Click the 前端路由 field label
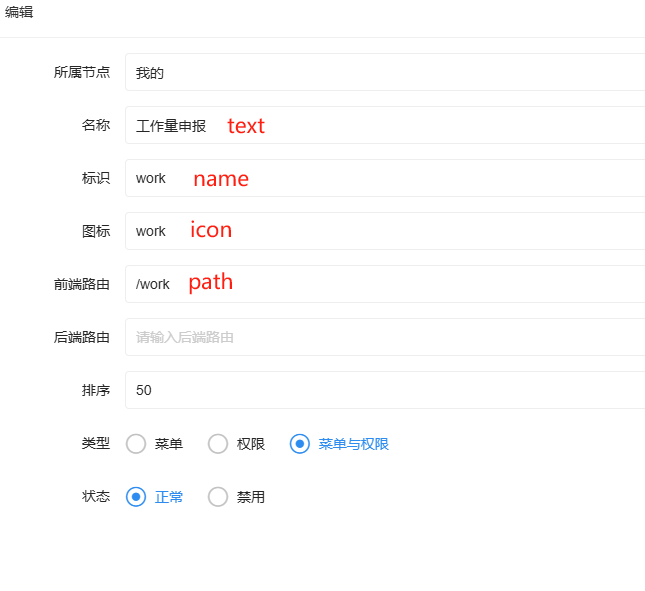This screenshot has width=645, height=591. [x=82, y=284]
